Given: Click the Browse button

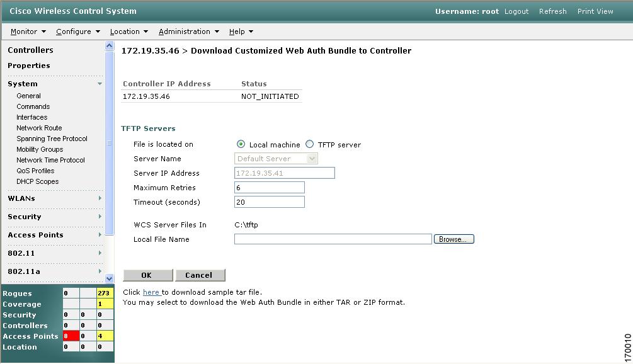Looking at the screenshot, I should tap(453, 239).
